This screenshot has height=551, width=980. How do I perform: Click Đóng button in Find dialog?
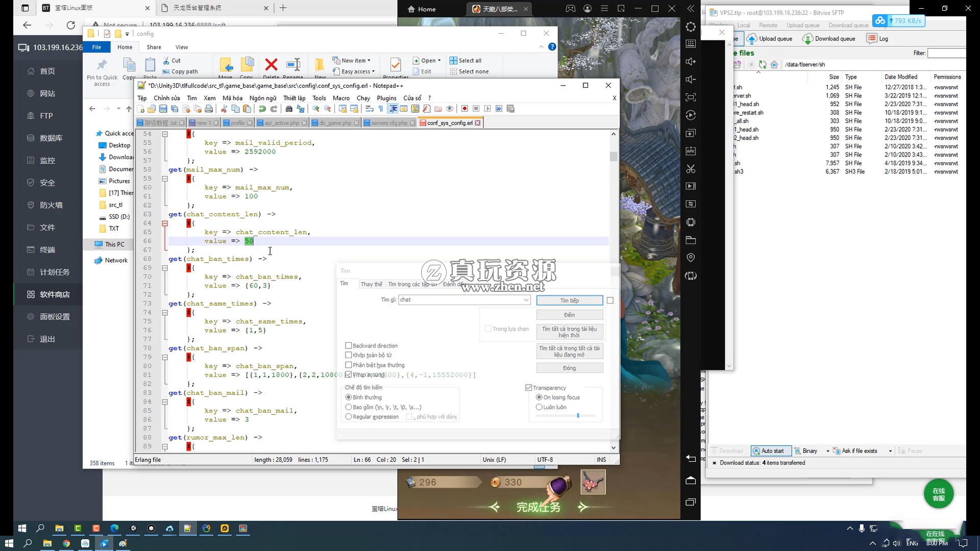coord(570,368)
